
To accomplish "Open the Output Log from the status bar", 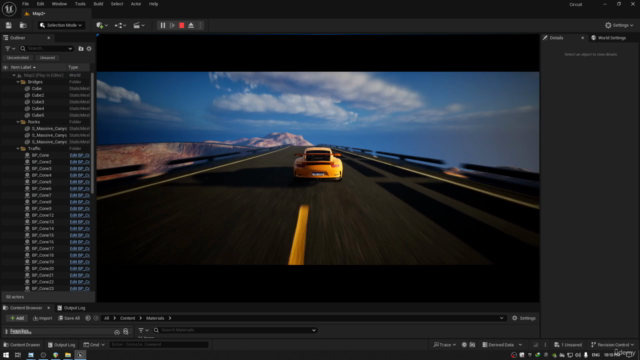I will click(x=61, y=345).
